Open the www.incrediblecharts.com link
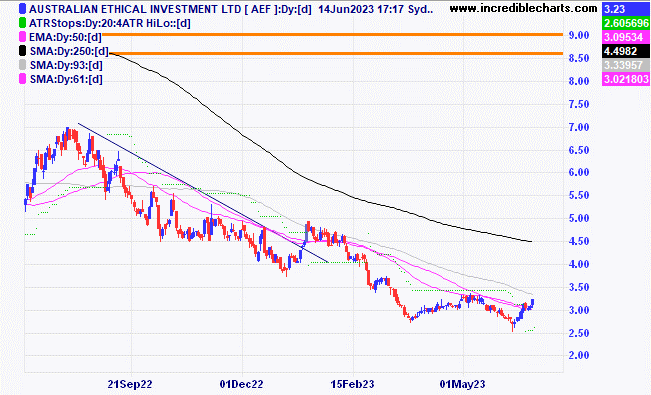 pyautogui.click(x=523, y=8)
